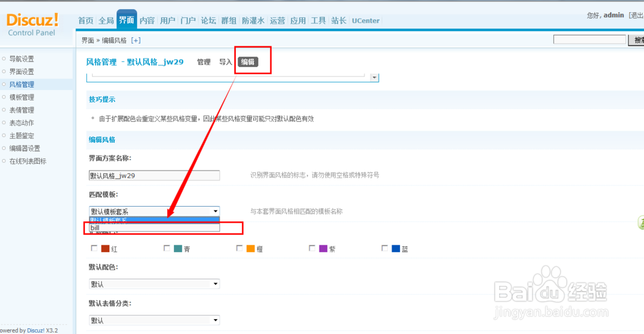The image size is (644, 334).
Task: Open 导航设置 in the sidebar
Action: click(x=21, y=59)
